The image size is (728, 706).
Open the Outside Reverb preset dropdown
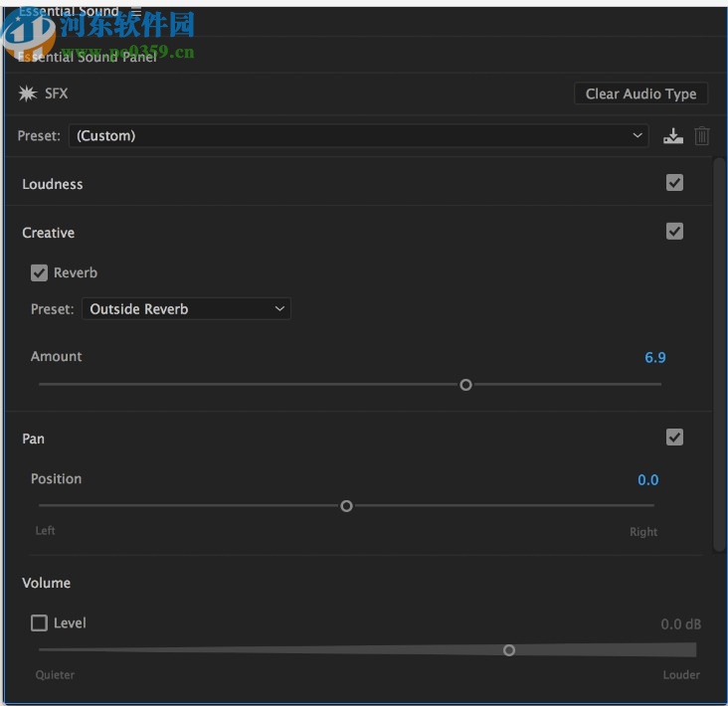click(x=187, y=308)
